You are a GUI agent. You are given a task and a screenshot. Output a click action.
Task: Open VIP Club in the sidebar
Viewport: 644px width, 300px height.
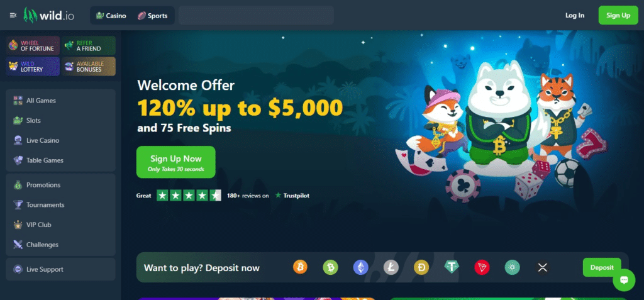(38, 225)
